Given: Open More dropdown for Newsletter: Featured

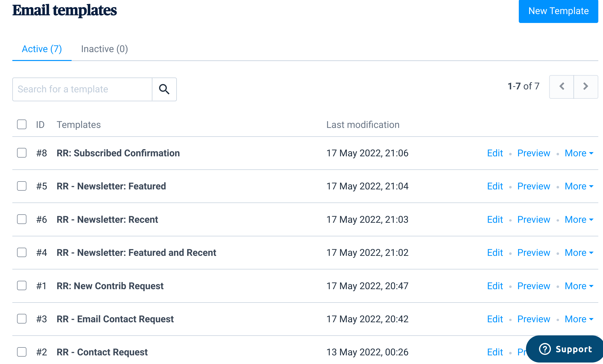Looking at the screenshot, I should click(x=579, y=186).
